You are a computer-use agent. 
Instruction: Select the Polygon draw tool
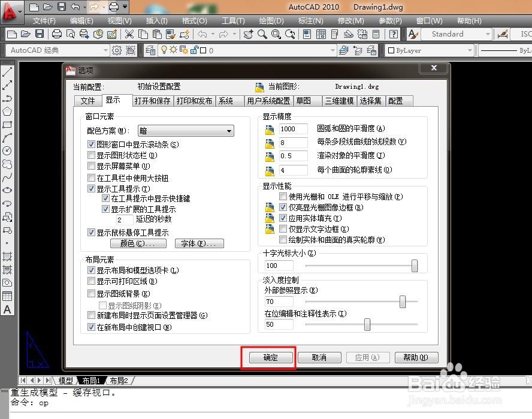click(x=7, y=111)
